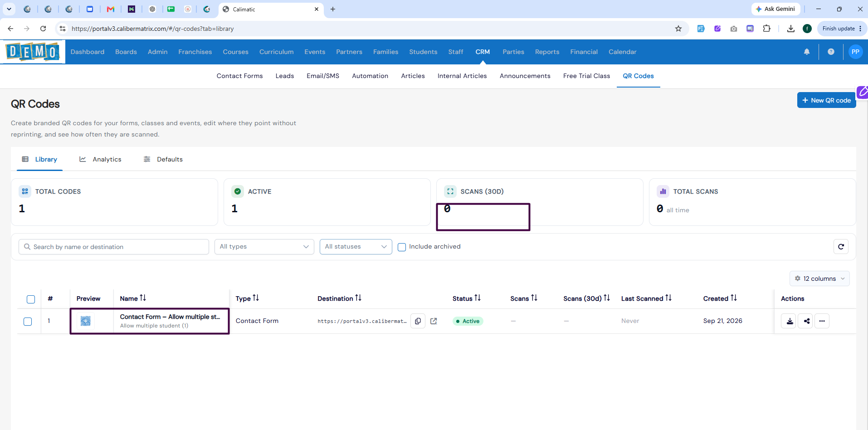This screenshot has width=868, height=430.
Task: Enable the Include archived checkbox
Action: (402, 247)
